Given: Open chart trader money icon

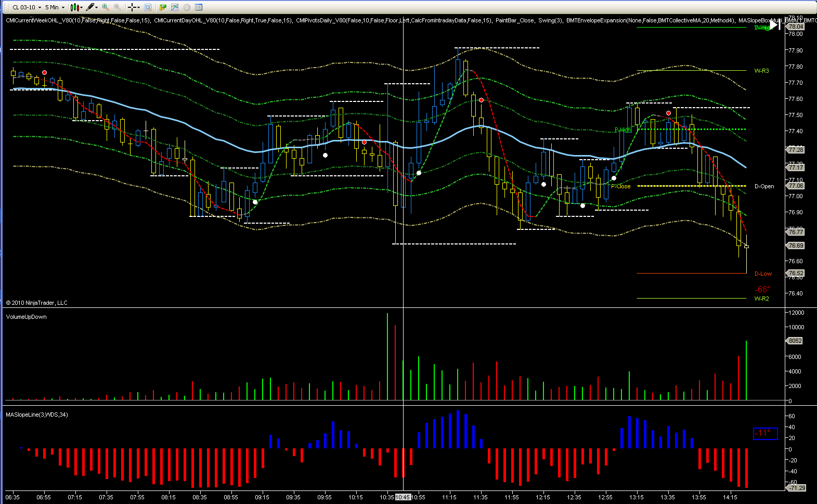Looking at the screenshot, I should [x=163, y=7].
